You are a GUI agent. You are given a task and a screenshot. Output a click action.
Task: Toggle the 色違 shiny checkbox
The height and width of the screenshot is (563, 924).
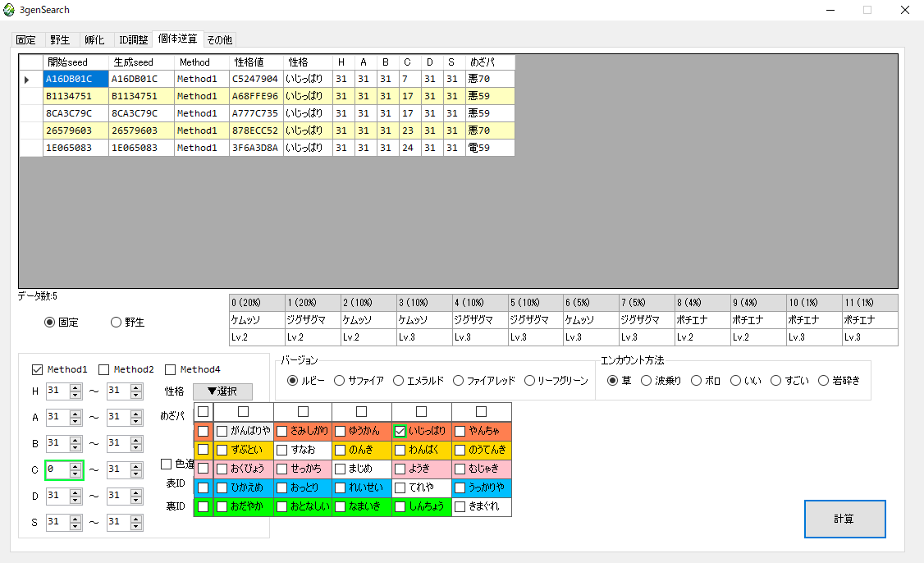tap(167, 464)
